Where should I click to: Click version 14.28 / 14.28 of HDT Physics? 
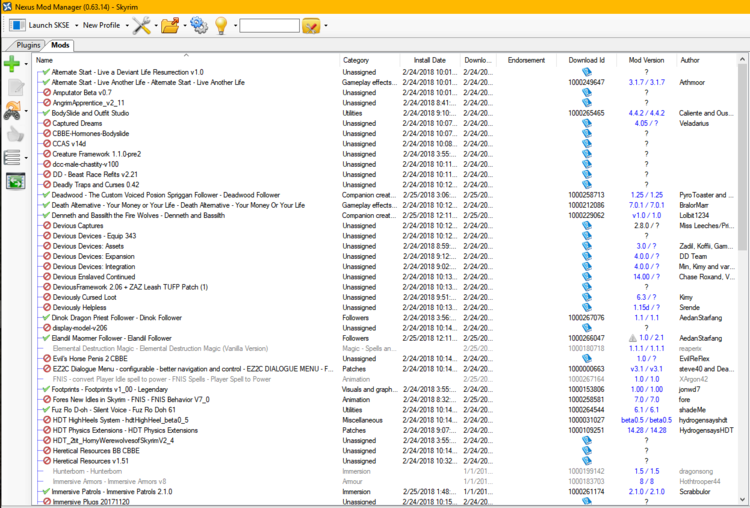point(646,430)
